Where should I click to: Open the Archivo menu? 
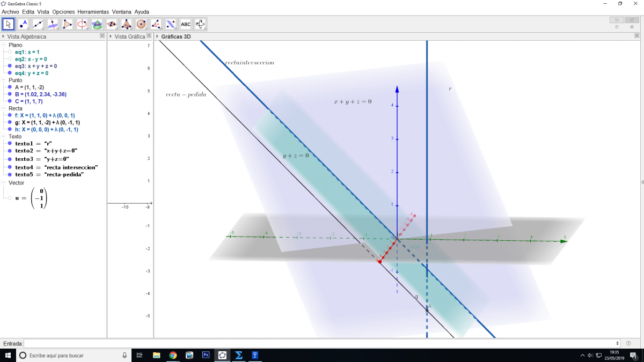[11, 11]
